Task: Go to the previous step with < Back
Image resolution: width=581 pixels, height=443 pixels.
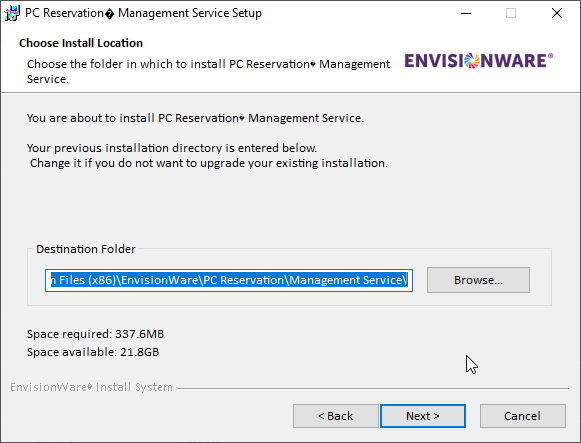Action: (336, 416)
